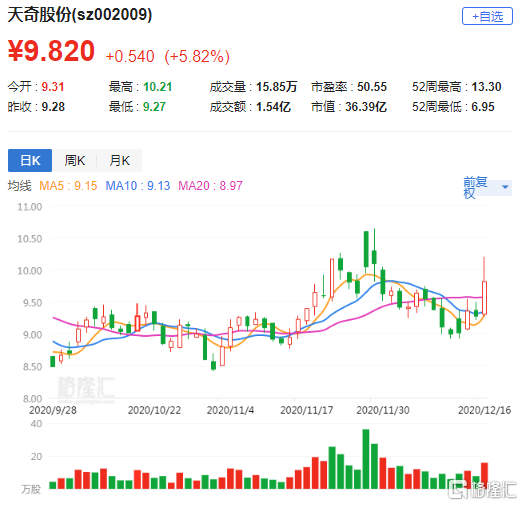Click the 昨收 value 9.28
Viewport: 523px width, 506px height.
click(x=53, y=107)
